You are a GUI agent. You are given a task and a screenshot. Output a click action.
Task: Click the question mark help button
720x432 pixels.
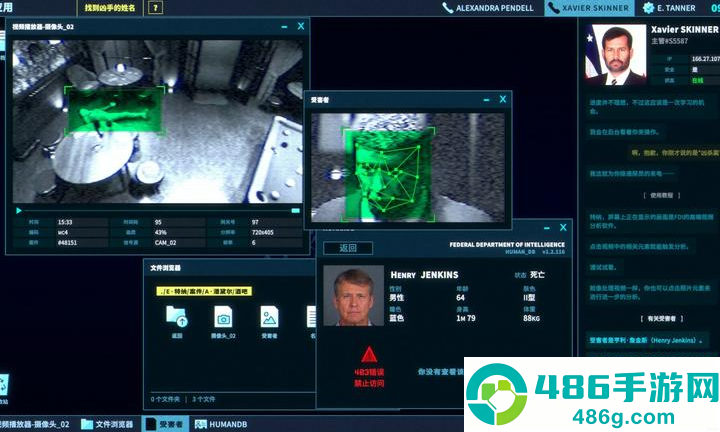tap(155, 8)
